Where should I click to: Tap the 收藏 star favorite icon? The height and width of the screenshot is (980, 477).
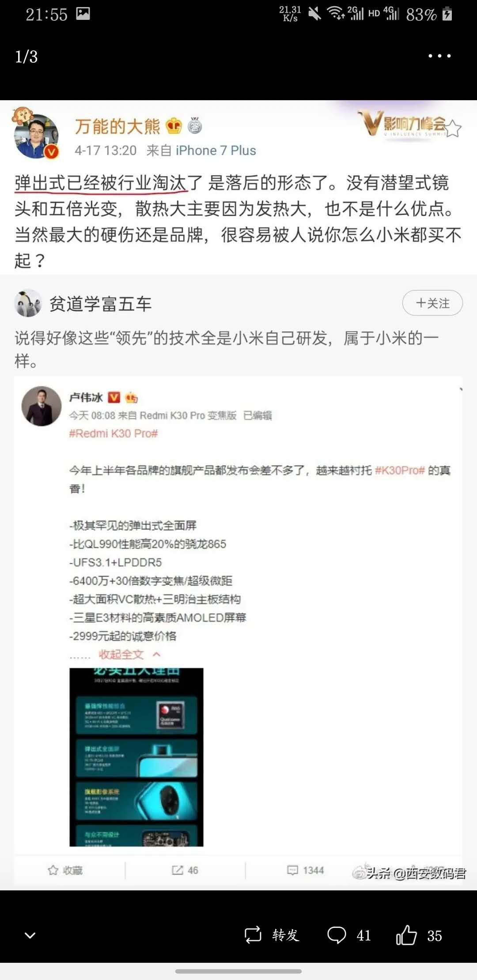click(53, 870)
